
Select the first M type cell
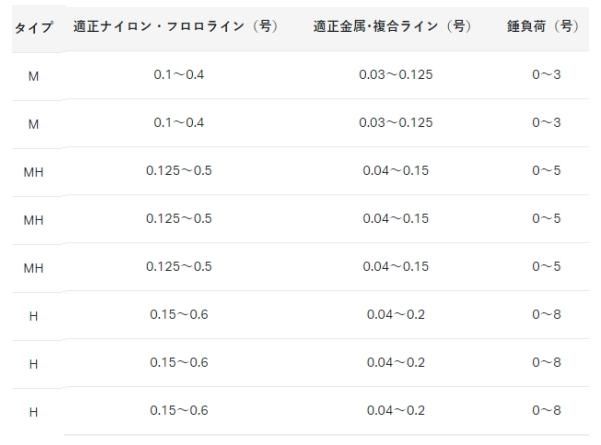[x=34, y=76]
